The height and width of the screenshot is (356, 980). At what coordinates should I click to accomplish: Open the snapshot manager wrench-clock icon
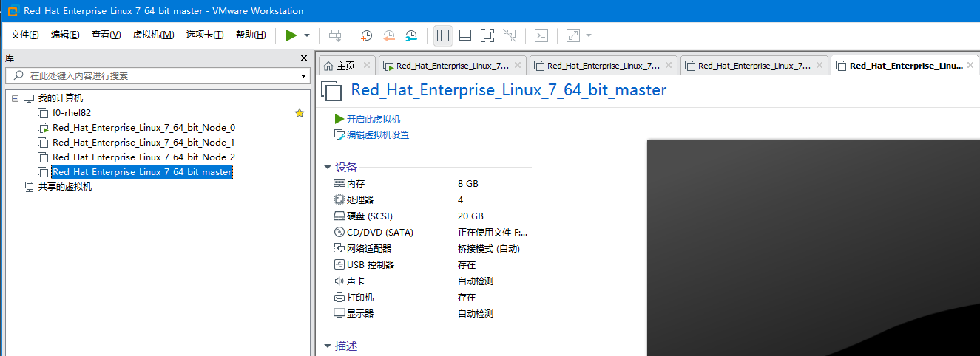(411, 35)
